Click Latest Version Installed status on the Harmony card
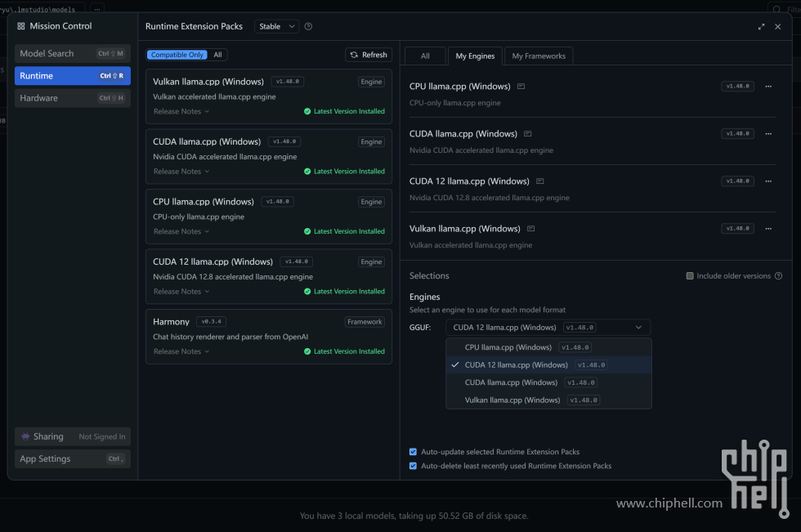This screenshot has width=801, height=532. click(344, 351)
